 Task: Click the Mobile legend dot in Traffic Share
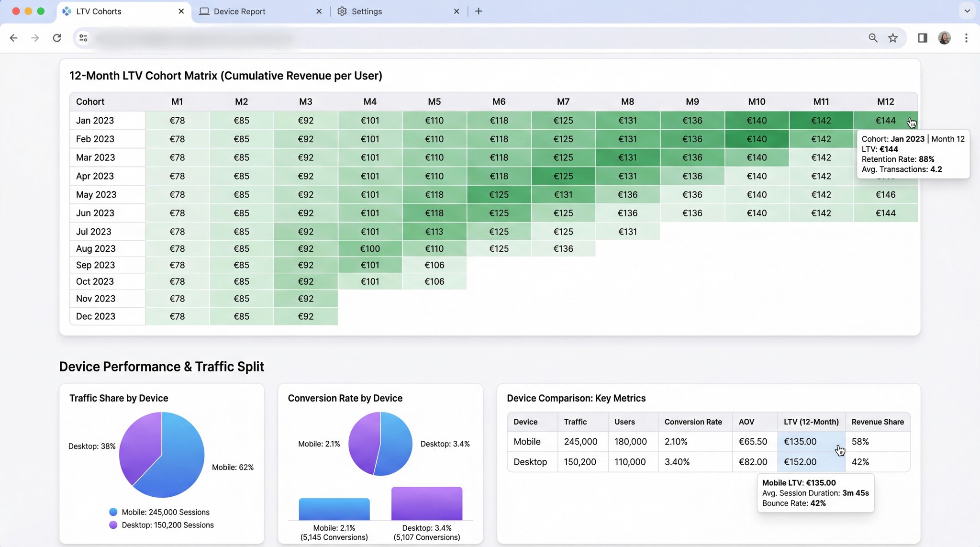pos(113,512)
